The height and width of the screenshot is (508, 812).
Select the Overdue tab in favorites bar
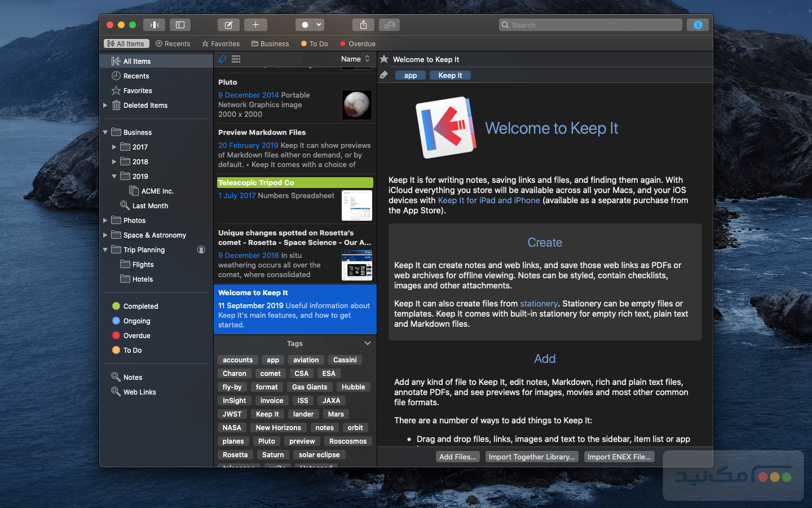point(358,43)
